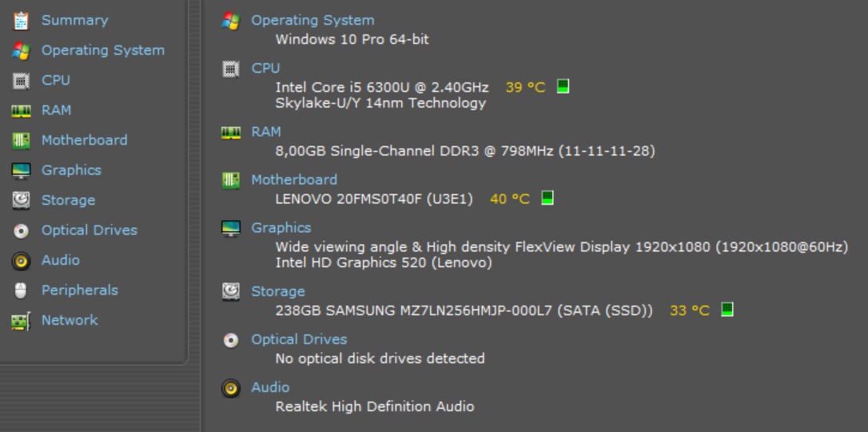Click the 39 °C CPU temperature reading

[x=525, y=87]
